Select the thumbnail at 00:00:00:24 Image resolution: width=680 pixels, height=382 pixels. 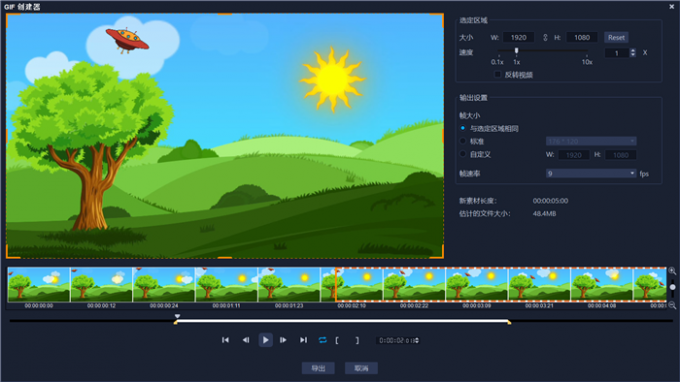[x=164, y=284]
